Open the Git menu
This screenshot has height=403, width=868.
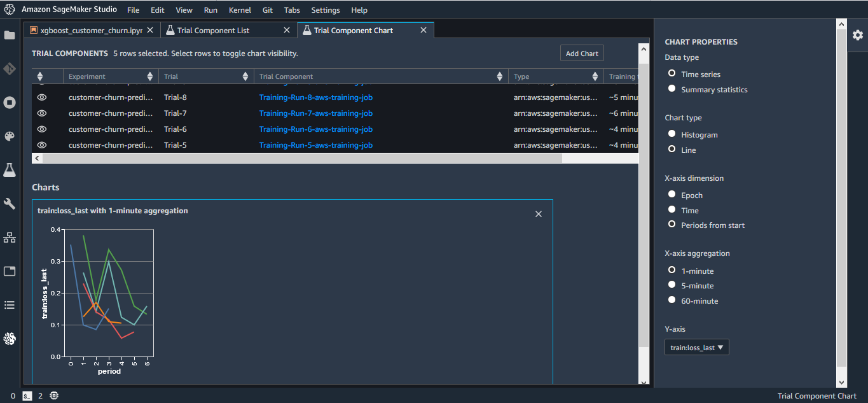point(268,10)
